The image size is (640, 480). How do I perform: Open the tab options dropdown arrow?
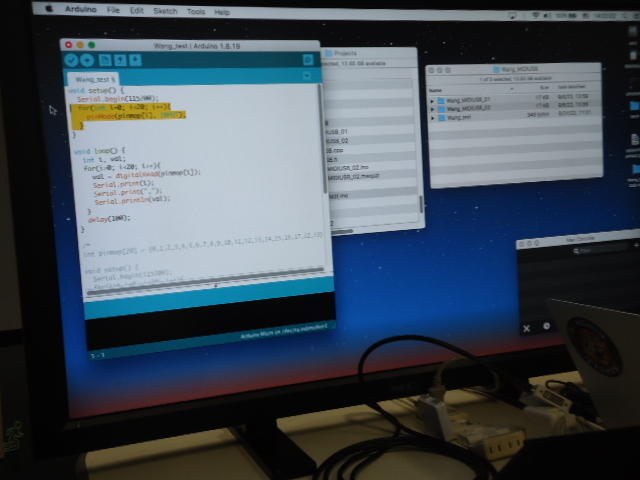(x=307, y=76)
